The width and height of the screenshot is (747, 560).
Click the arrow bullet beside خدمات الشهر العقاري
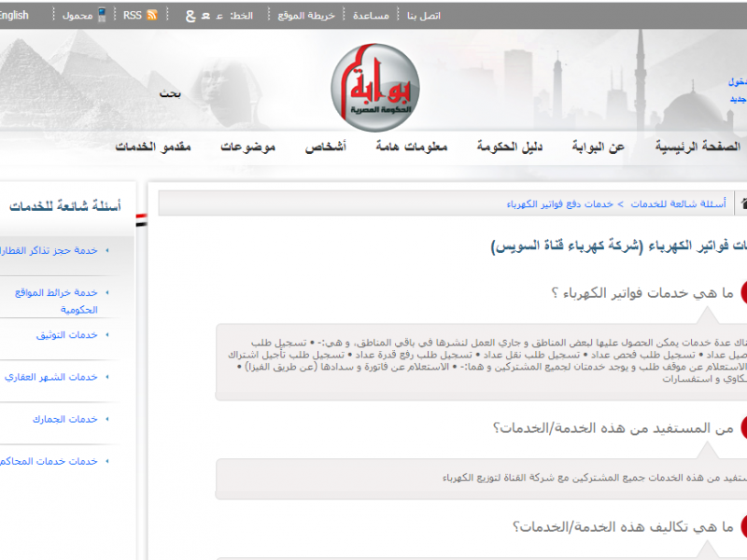click(107, 377)
